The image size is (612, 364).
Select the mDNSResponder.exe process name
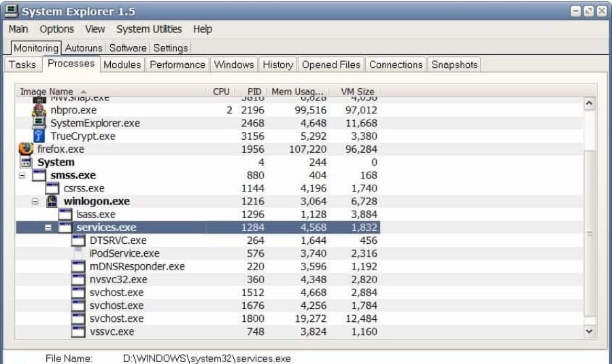[x=137, y=267]
